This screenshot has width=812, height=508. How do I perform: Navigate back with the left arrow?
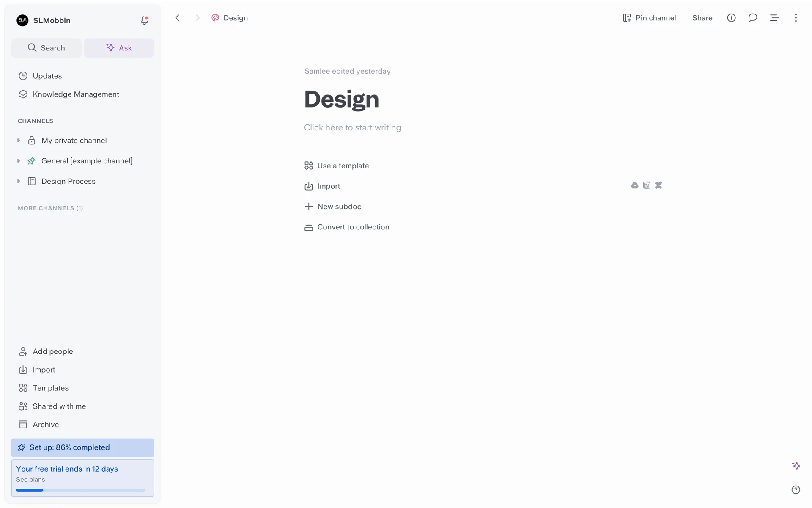[x=177, y=18]
